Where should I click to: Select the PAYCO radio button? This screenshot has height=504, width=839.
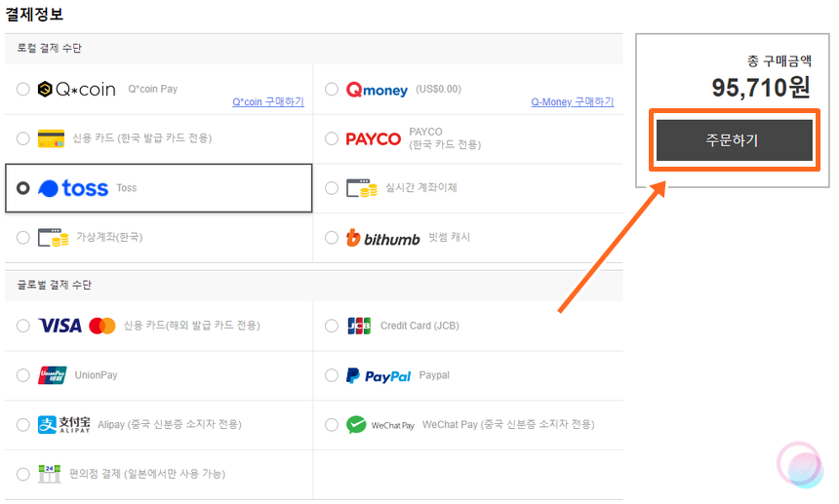[x=332, y=138]
